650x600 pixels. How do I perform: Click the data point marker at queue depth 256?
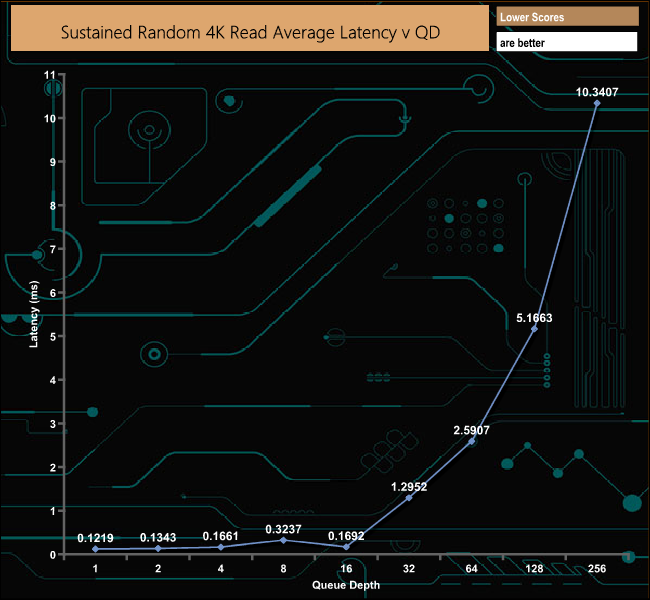597,103
